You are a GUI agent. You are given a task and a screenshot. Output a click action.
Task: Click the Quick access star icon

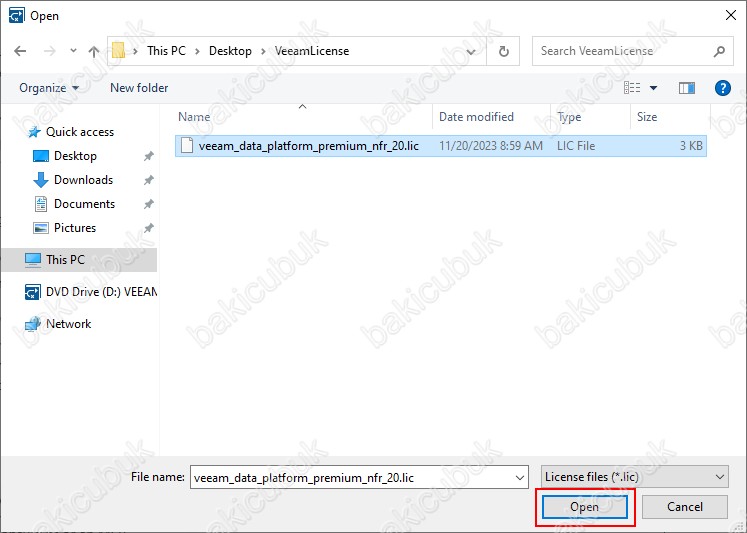pos(34,132)
